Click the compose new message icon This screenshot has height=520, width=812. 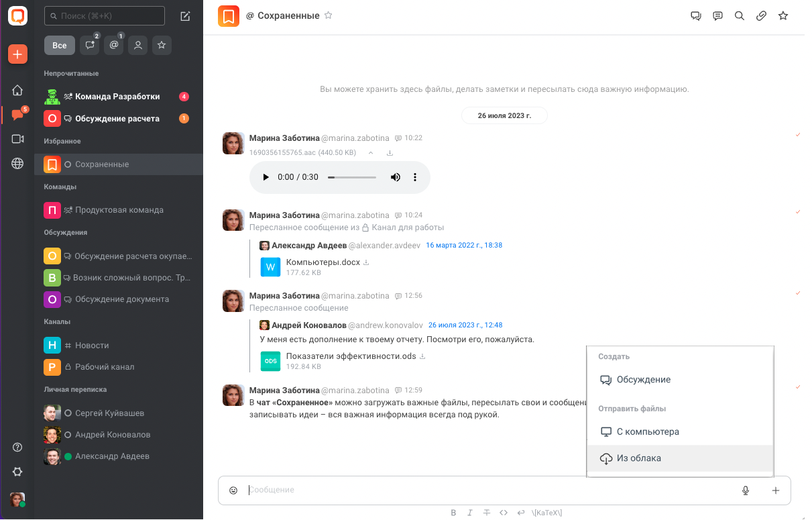186,16
